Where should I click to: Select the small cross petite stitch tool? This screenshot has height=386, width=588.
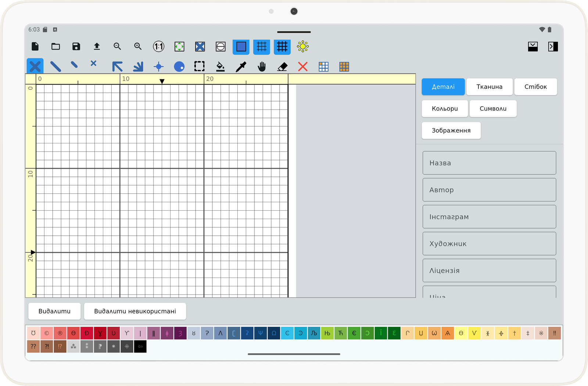(94, 63)
